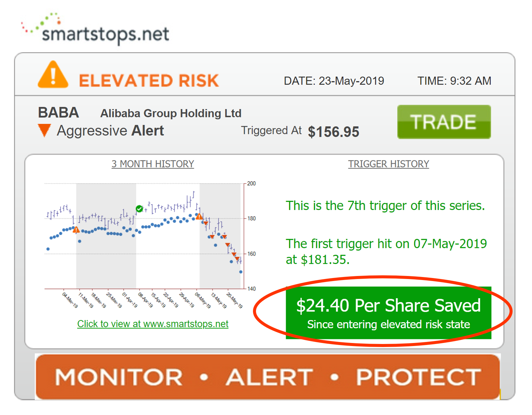Click the first blue dot at chart's left

tap(48, 249)
